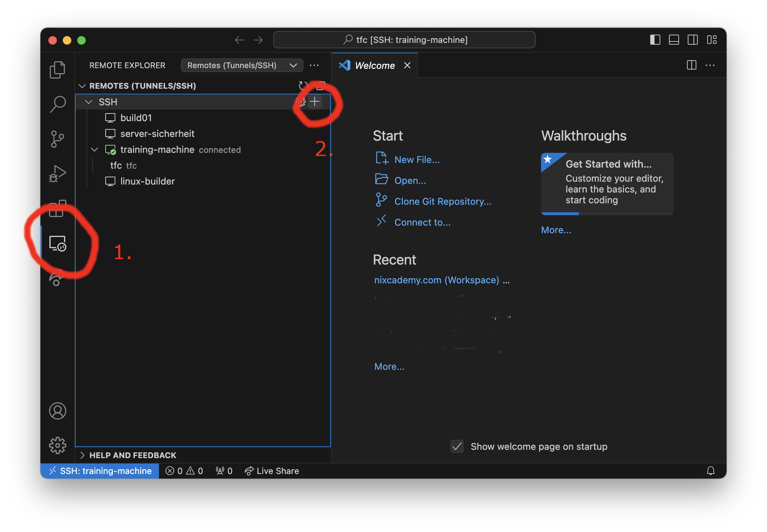Click the refresh icon in the Remotes header

click(x=303, y=86)
